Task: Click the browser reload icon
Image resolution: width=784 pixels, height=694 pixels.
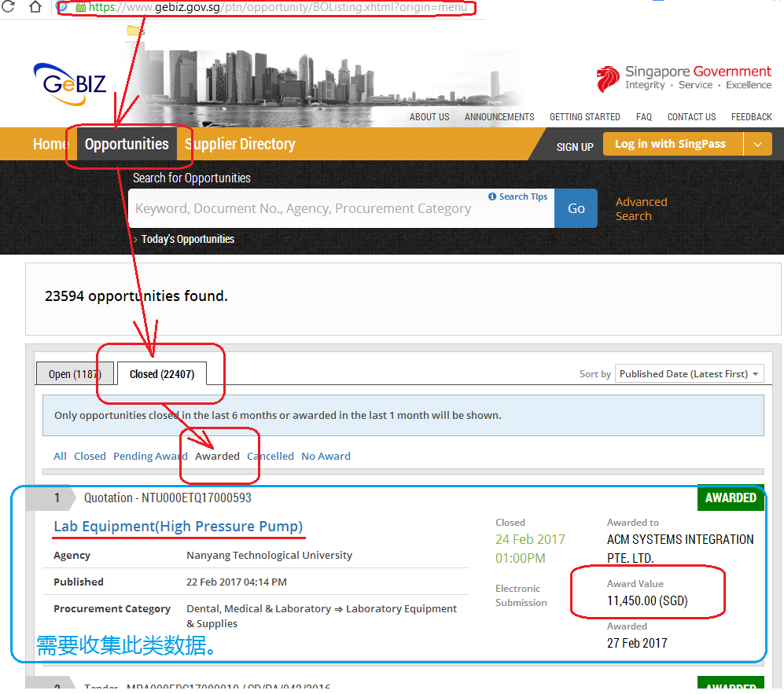Action: point(9,7)
